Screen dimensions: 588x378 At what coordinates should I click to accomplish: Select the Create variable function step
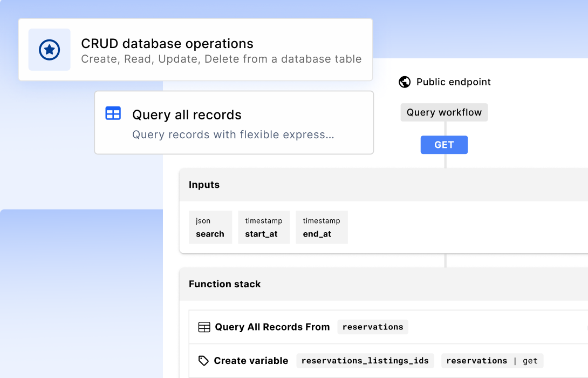[x=251, y=360]
